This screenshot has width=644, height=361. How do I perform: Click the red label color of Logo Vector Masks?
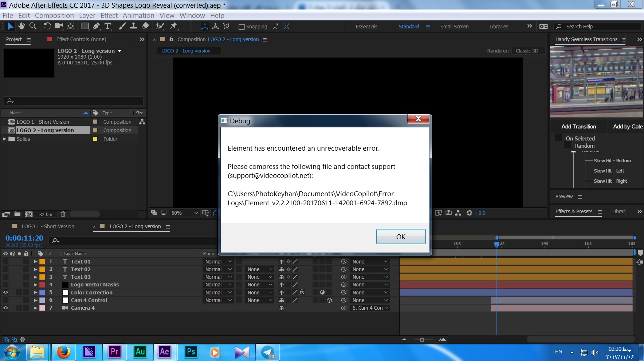click(42, 285)
